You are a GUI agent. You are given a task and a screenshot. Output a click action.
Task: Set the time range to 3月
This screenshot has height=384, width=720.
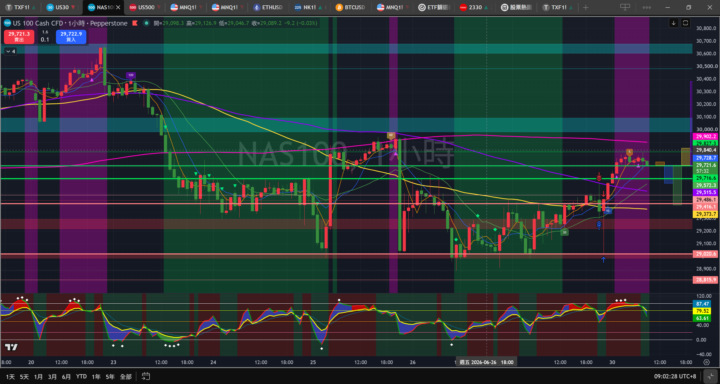pos(52,377)
